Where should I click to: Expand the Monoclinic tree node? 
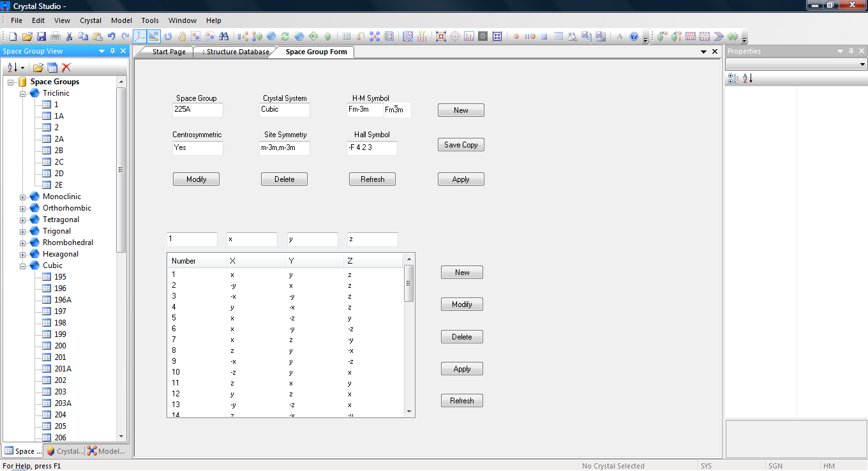point(23,197)
